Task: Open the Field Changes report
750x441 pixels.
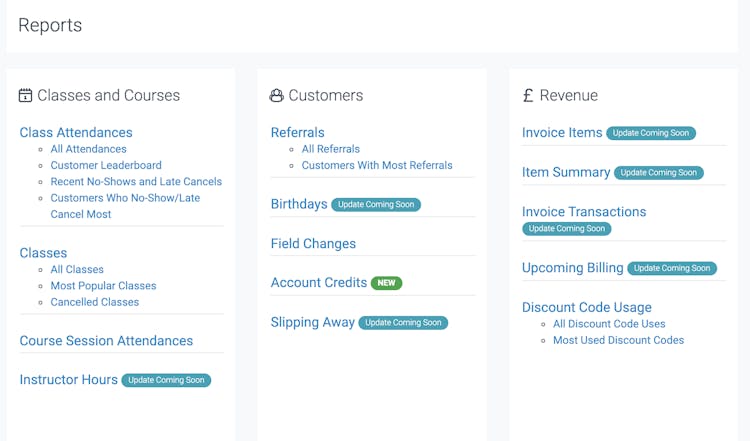Action: 313,244
